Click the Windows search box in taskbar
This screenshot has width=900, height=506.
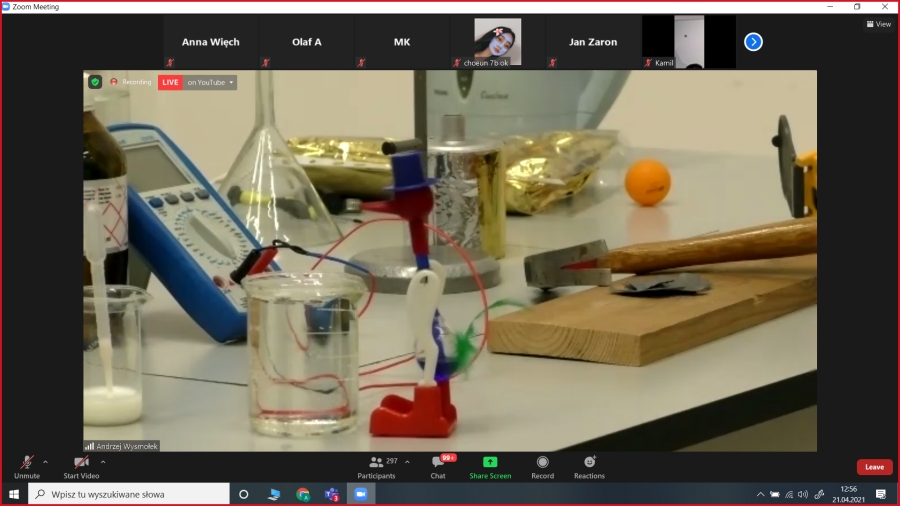tap(128, 494)
